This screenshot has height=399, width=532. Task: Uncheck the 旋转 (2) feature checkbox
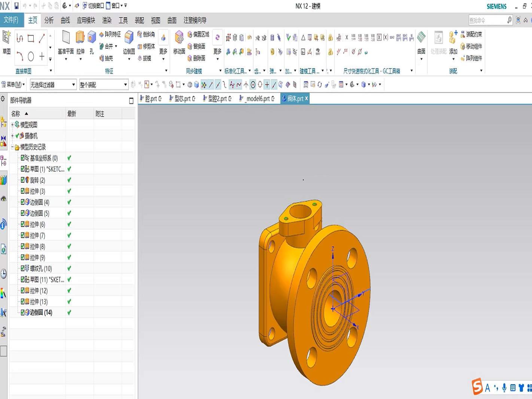tap(22, 180)
